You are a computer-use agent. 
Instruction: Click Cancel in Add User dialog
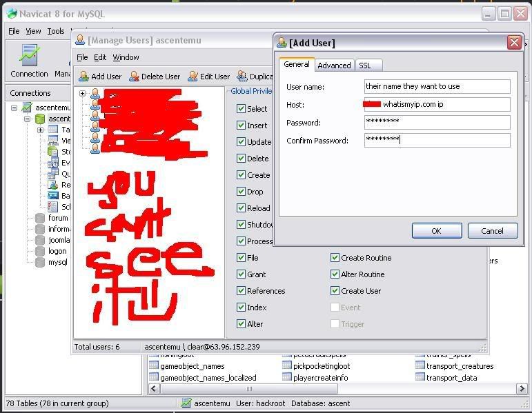pyautogui.click(x=492, y=231)
